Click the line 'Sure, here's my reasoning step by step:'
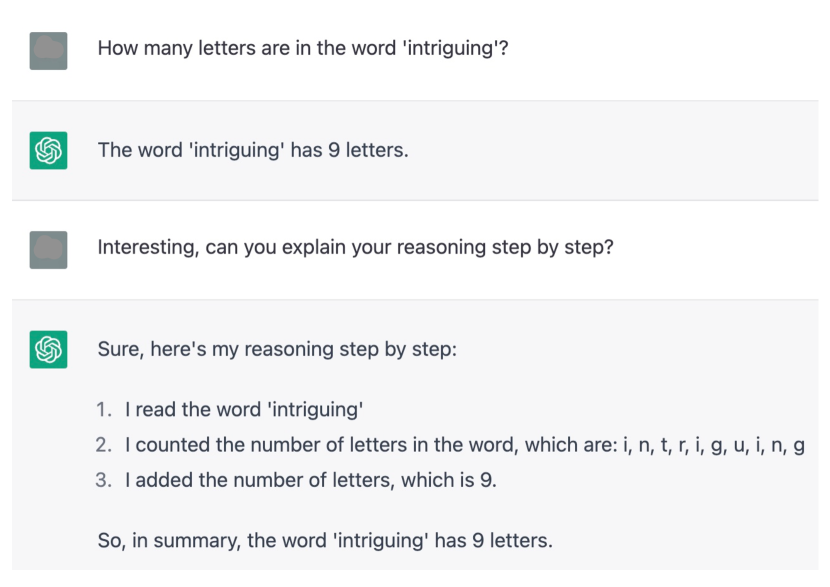 point(277,349)
